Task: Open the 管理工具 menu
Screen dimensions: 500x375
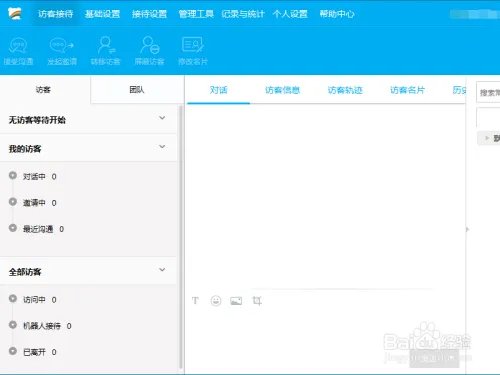Action: tap(196, 14)
